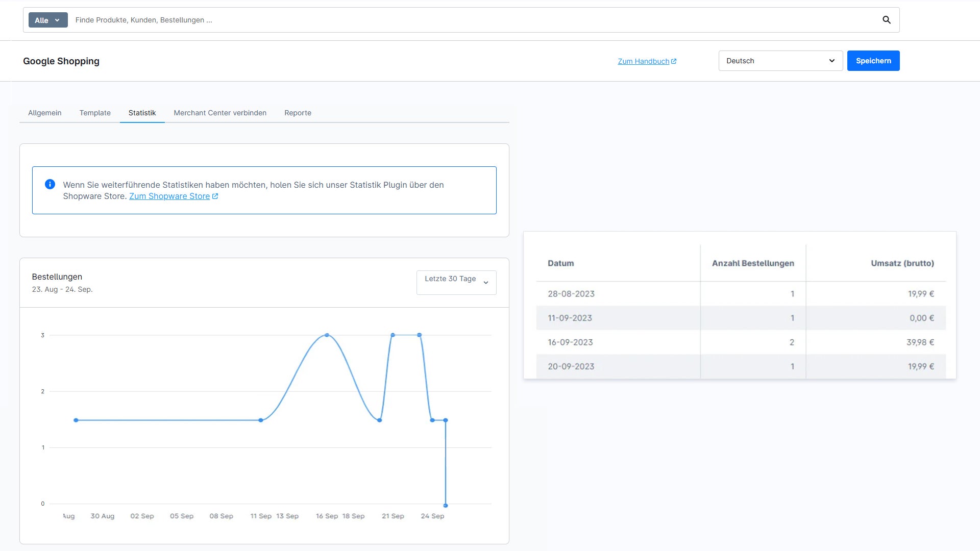
Task: Open the Reporte tab
Action: point(298,113)
